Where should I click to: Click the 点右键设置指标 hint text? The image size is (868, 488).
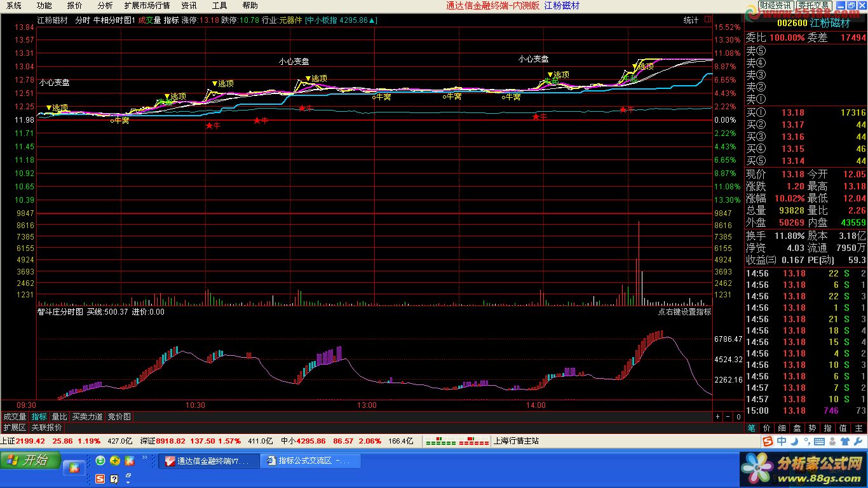684,312
